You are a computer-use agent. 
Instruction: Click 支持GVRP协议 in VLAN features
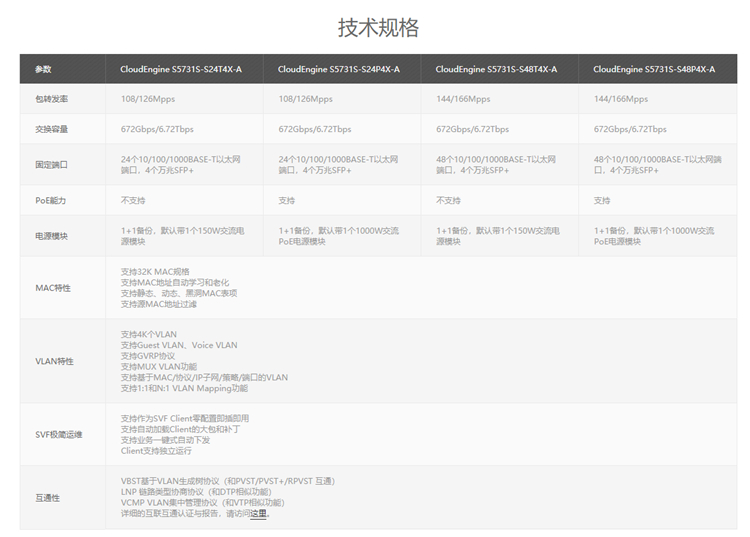click(x=148, y=356)
